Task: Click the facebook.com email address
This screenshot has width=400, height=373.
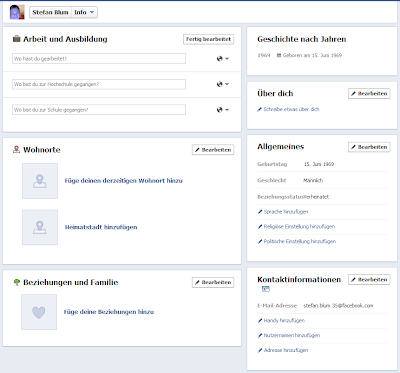Action: 338,306
